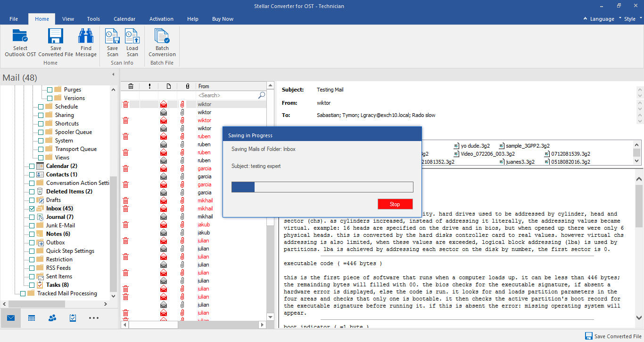This screenshot has width=644, height=342.
Task: Open the File menu
Action: tap(14, 19)
